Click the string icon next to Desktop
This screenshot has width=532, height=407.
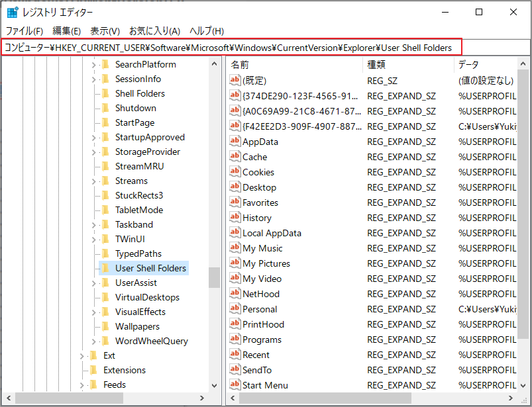(235, 187)
